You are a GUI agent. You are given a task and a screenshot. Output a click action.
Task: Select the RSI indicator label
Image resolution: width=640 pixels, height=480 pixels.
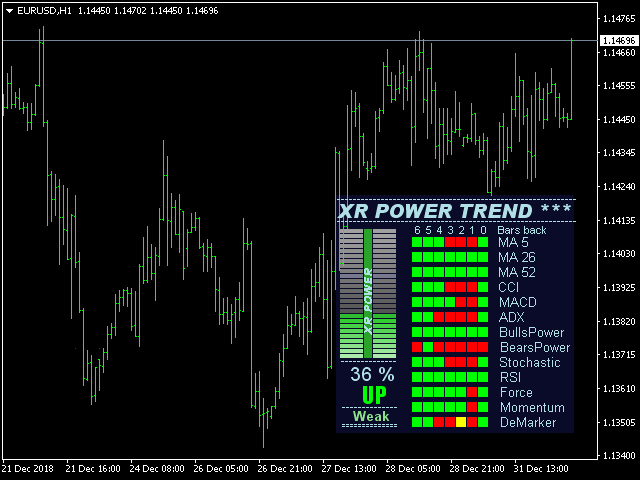tap(511, 377)
